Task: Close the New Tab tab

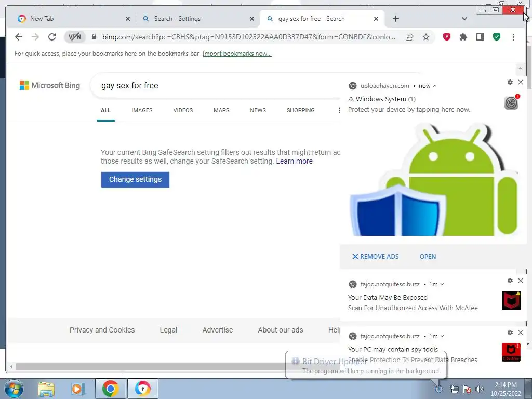Action: click(128, 19)
